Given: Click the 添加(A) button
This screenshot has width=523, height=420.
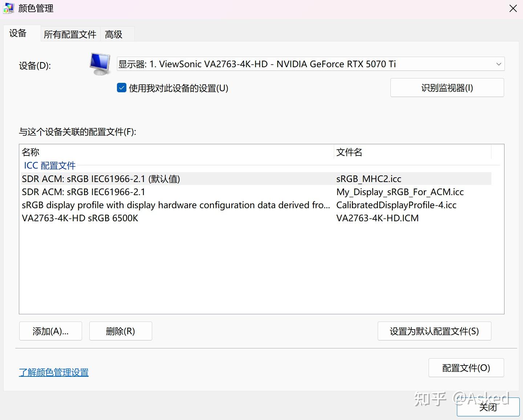Looking at the screenshot, I should [50, 331].
